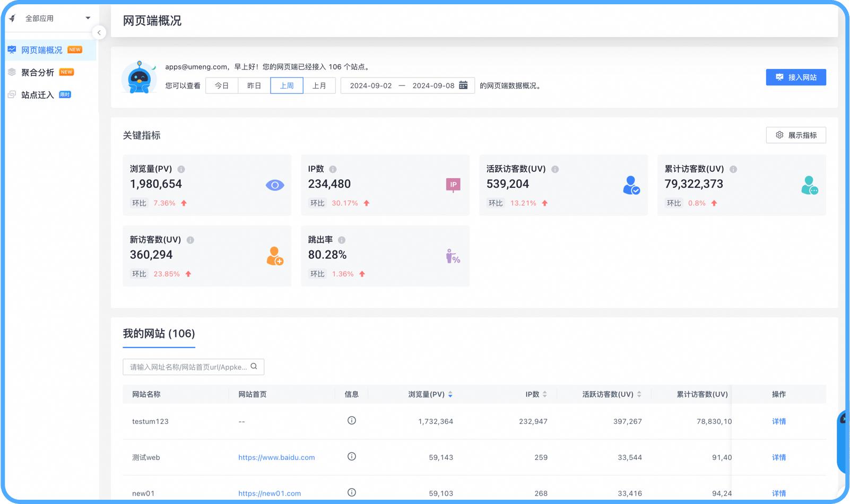Viewport: 850px width, 504px height.
Task: Select 站点迁入 in the sidebar menu
Action: [x=37, y=94]
